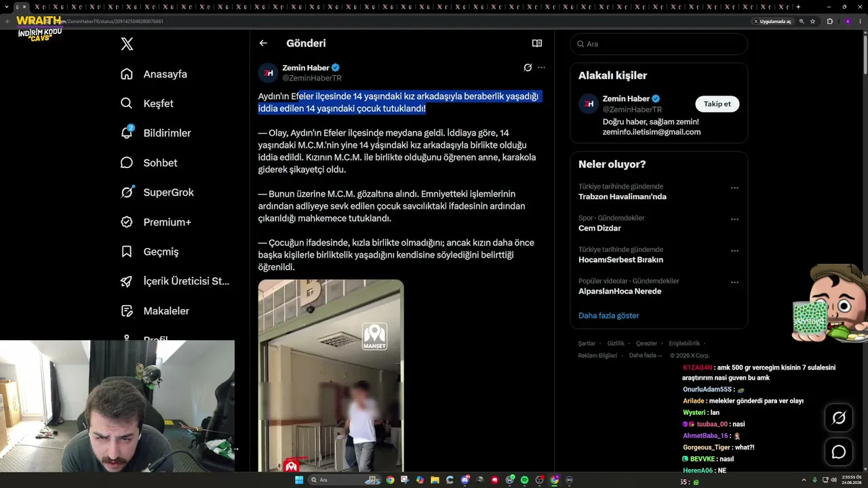Open floating Grok button

click(x=839, y=418)
